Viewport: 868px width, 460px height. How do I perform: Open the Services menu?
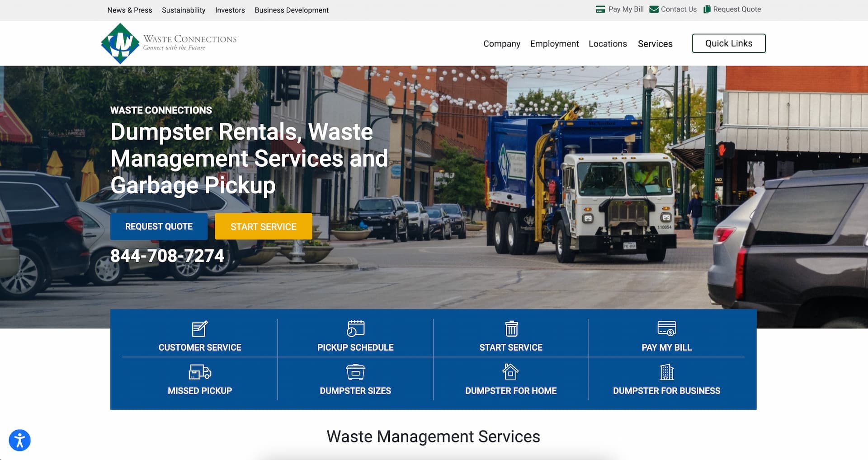(x=655, y=44)
